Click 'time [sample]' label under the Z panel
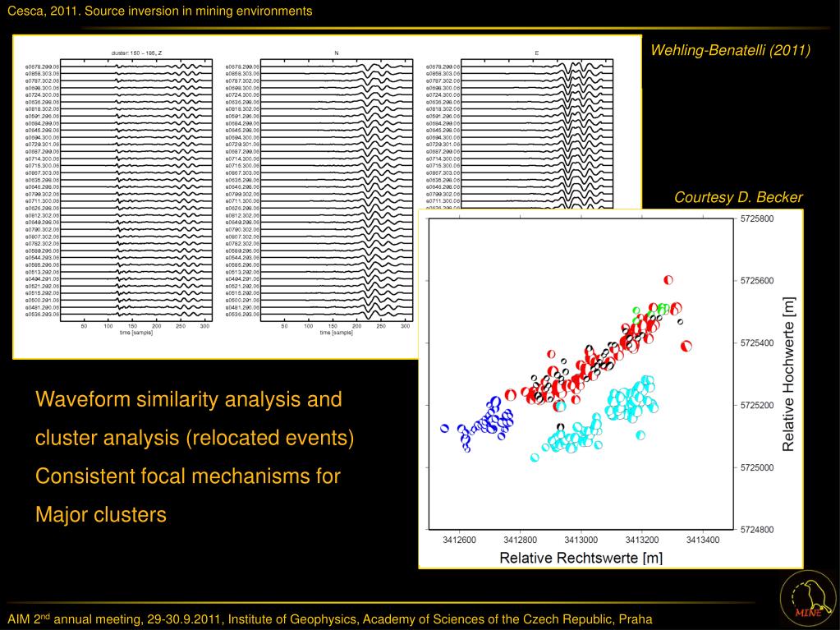The height and width of the screenshot is (630, 840). click(x=136, y=333)
